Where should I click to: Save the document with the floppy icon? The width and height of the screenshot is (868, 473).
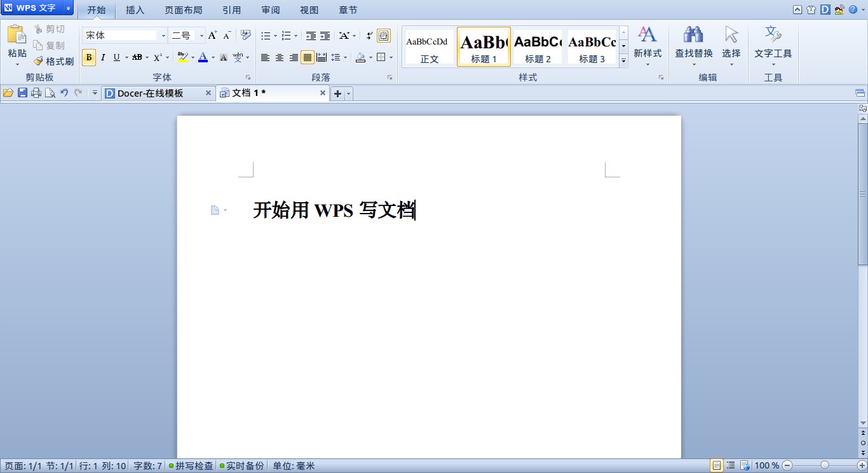(22, 93)
